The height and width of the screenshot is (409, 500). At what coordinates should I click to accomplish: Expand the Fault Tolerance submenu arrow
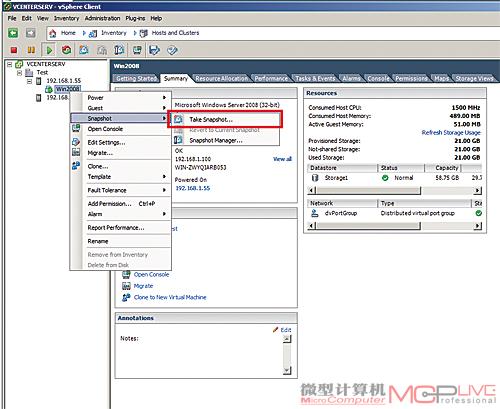click(164, 190)
